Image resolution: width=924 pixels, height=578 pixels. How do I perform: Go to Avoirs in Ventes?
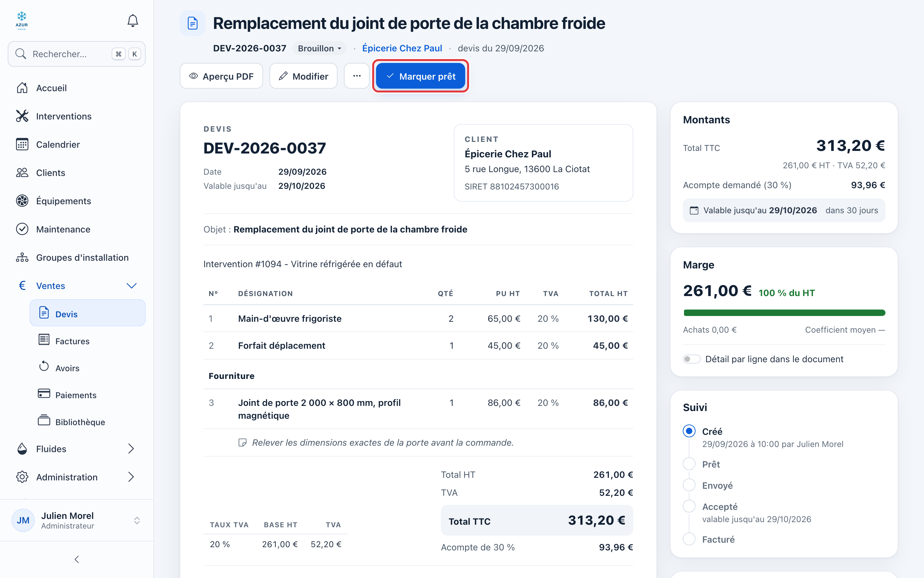pos(88,368)
